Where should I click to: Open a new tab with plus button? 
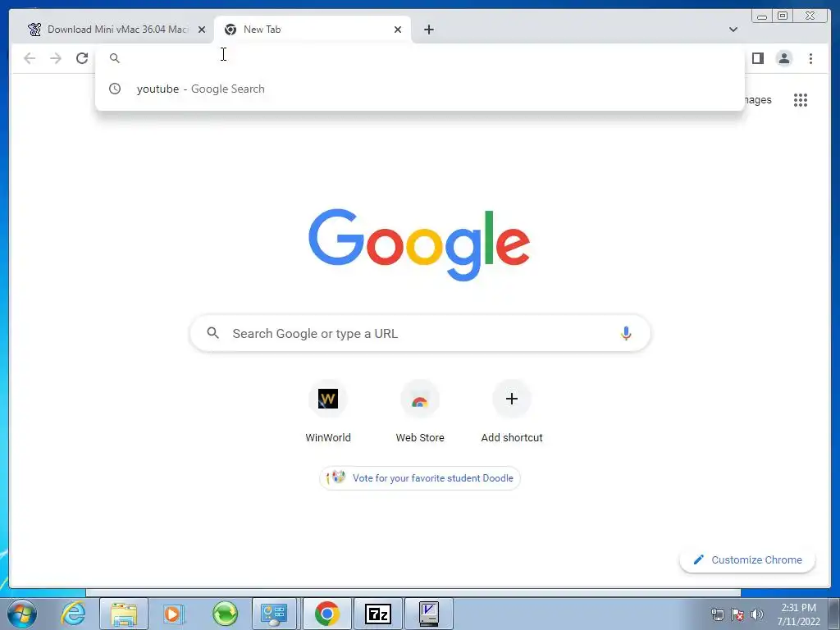(428, 30)
